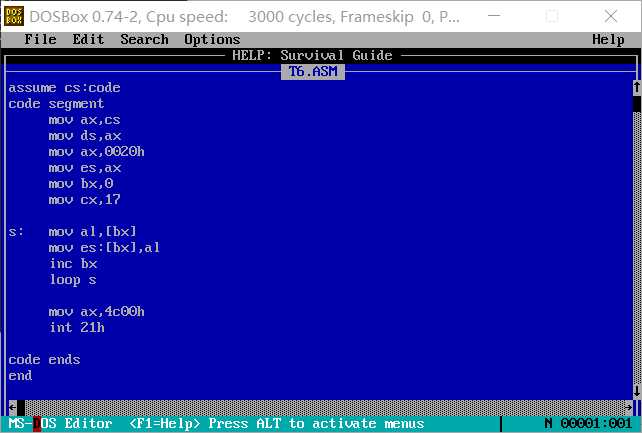Click the vertical scrollbar thumb block
Viewport: 642px width, 433px height.
[x=637, y=104]
